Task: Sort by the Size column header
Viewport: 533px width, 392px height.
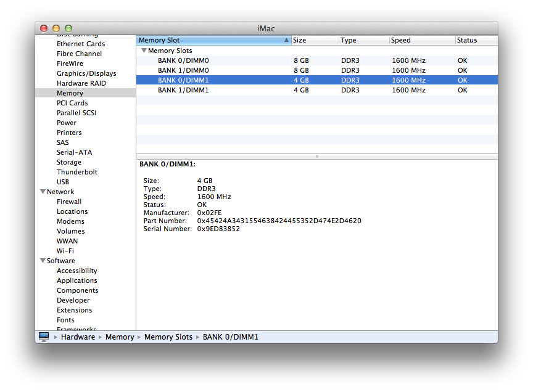Action: pyautogui.click(x=315, y=40)
